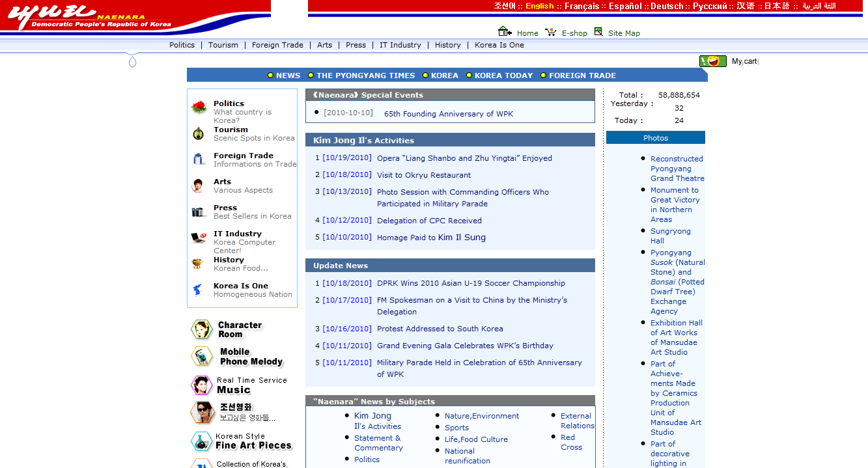Click the My cart smiley icon
The width and height of the screenshot is (868, 468).
712,61
